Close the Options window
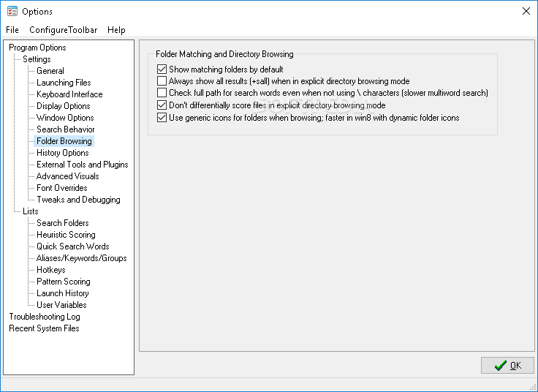The height and width of the screenshot is (392, 538). [526, 11]
